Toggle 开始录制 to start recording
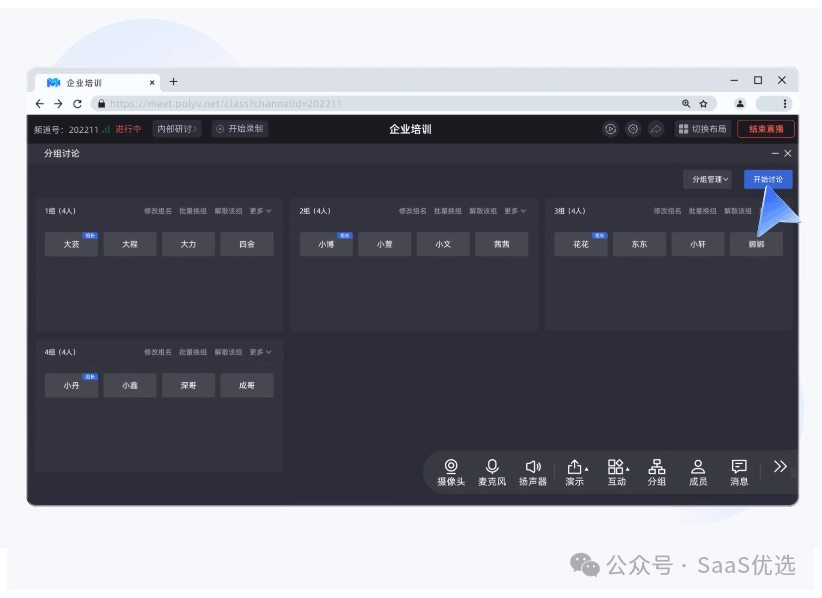The width and height of the screenshot is (822, 598). (x=240, y=129)
